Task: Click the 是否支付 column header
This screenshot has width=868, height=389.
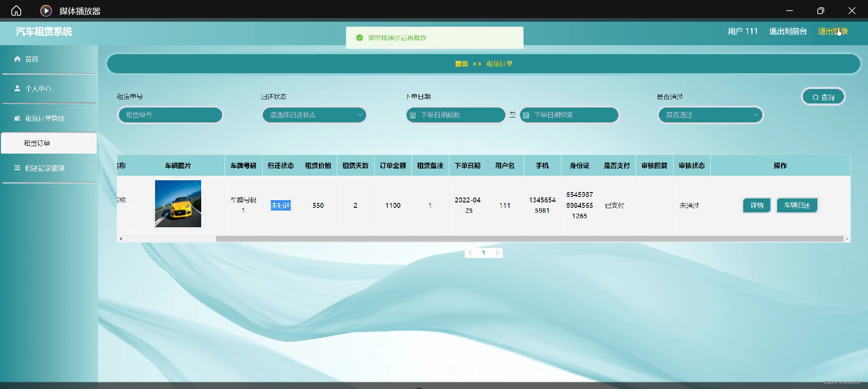Action: click(x=617, y=166)
